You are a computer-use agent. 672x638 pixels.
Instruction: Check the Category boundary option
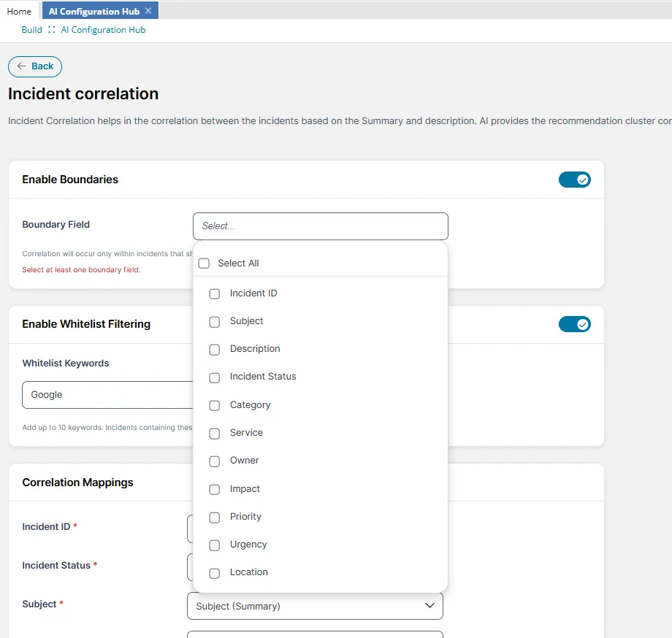point(214,405)
